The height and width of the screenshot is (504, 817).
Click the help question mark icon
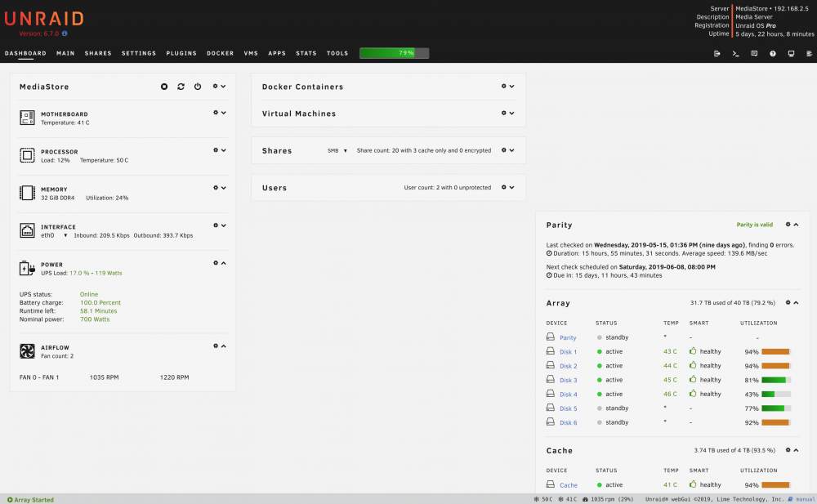(x=773, y=53)
